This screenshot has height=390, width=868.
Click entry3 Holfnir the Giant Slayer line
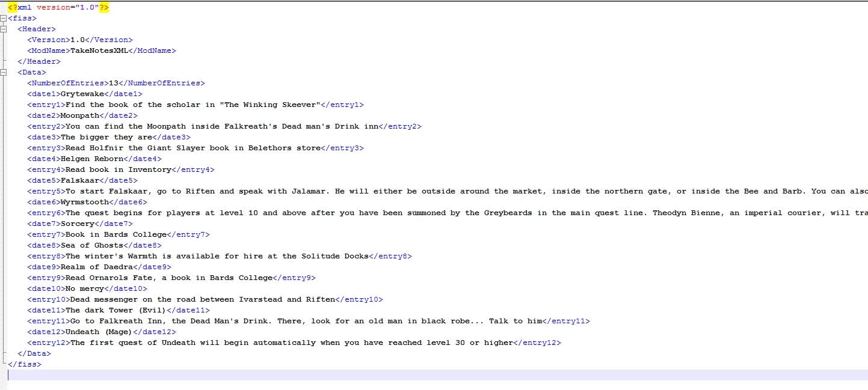click(195, 148)
